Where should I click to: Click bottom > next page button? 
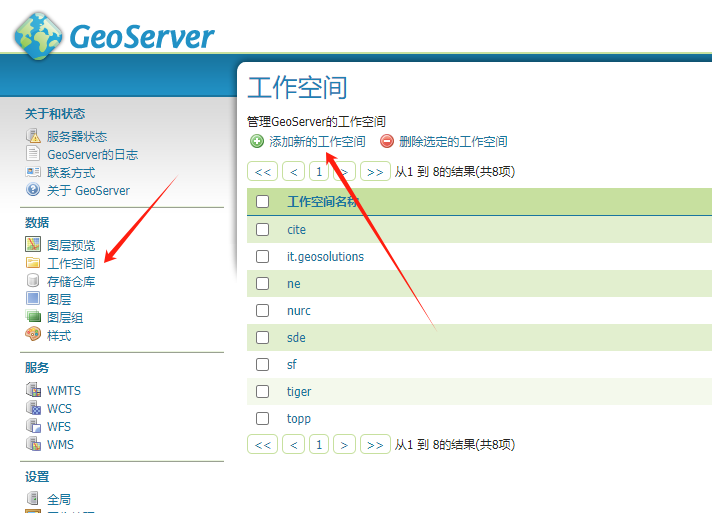[x=344, y=444]
